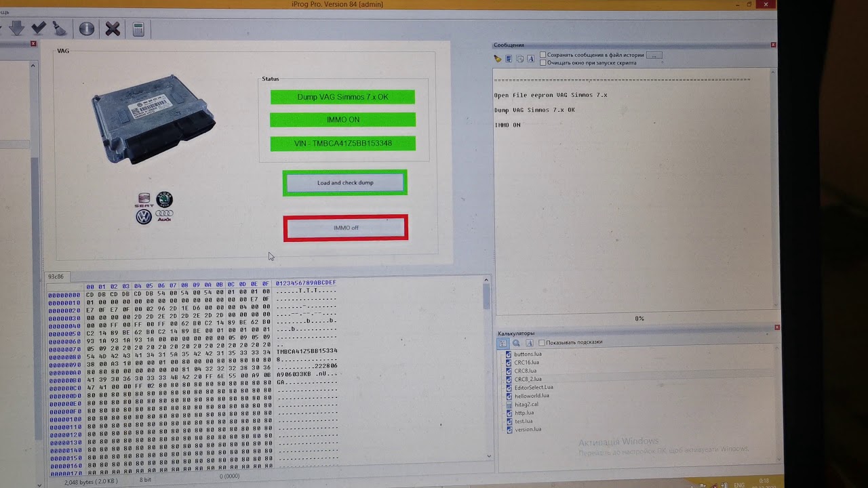This screenshot has height=488, width=868.
Task: Select CRC8.lua in calculators list
Action: click(x=524, y=371)
